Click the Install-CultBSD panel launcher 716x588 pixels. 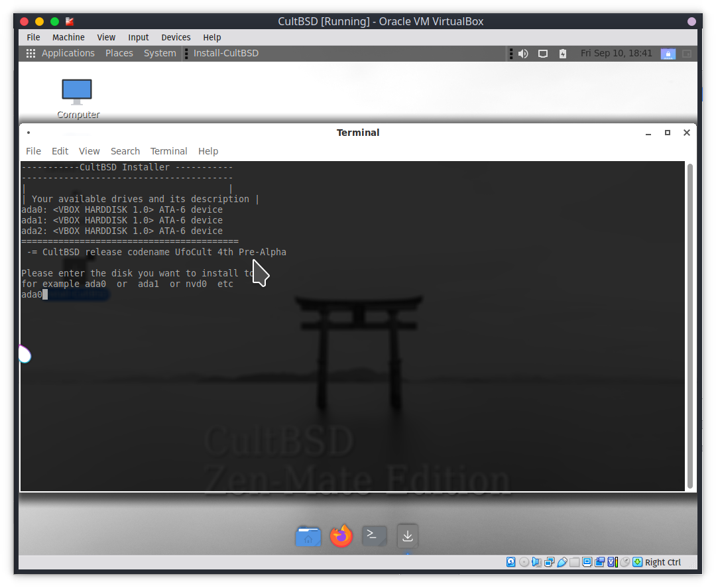click(x=225, y=53)
